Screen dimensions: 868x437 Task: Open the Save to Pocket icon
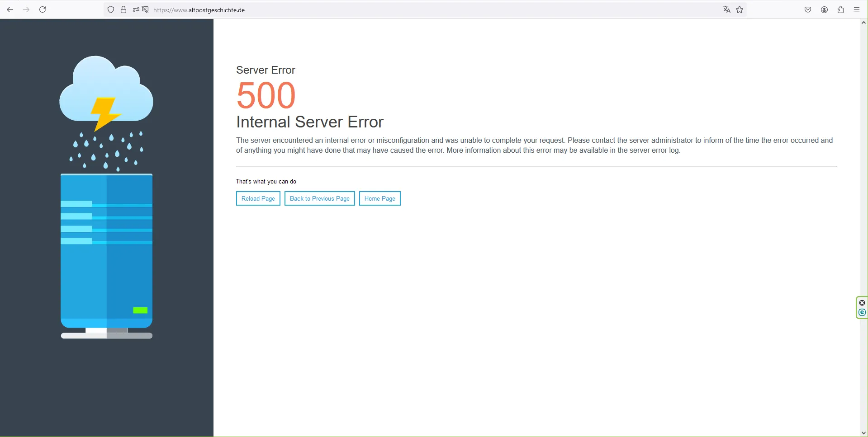pos(808,9)
